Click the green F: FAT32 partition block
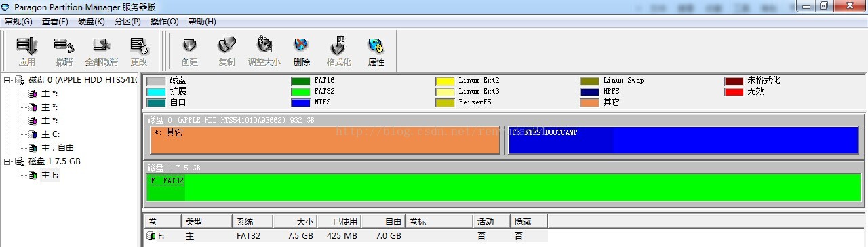The height and width of the screenshot is (247, 868). [x=503, y=187]
